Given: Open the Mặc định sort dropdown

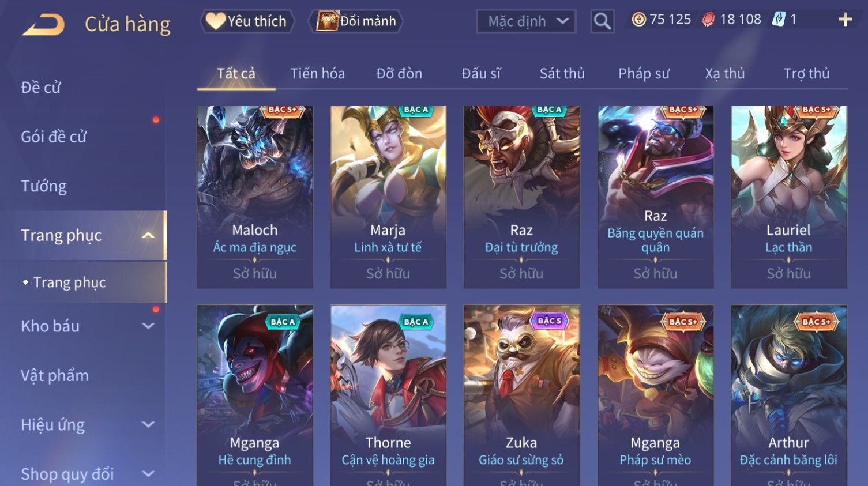Looking at the screenshot, I should click(526, 21).
